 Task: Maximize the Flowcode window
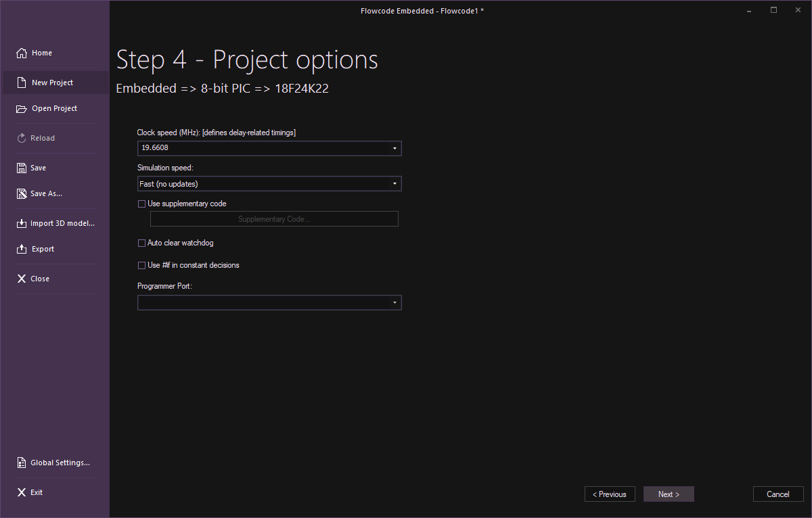(773, 10)
